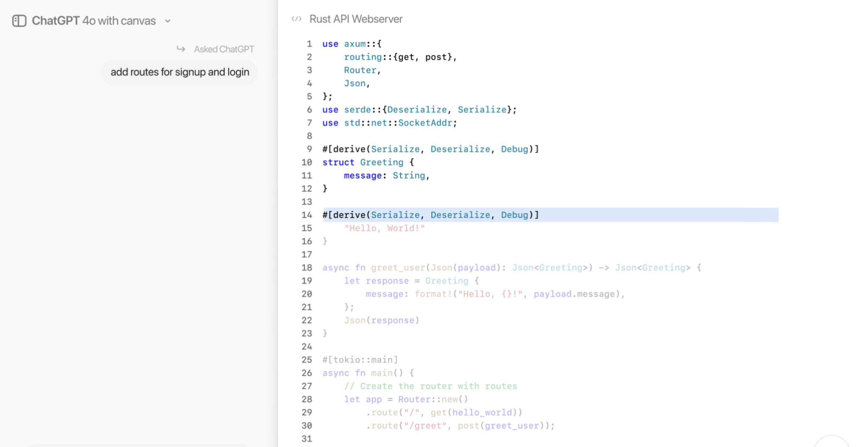Viewport: 868px width, 447px height.
Task: Place cursor on "use axum::{" line
Action: click(x=352, y=44)
